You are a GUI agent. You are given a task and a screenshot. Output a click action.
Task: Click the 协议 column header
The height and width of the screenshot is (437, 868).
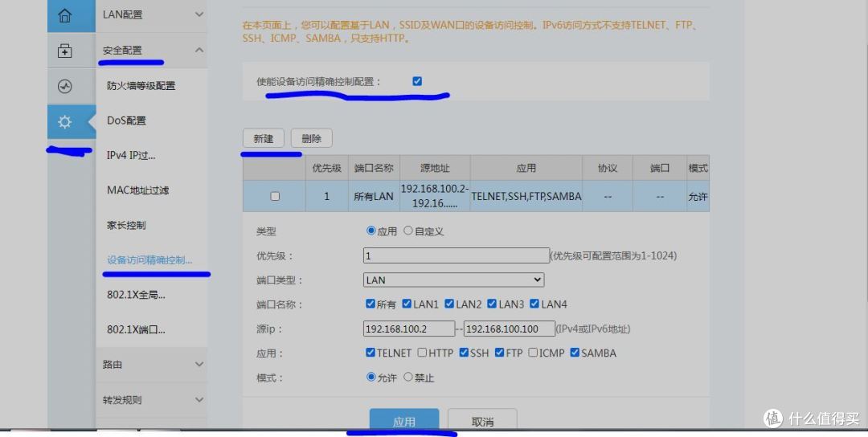(608, 168)
